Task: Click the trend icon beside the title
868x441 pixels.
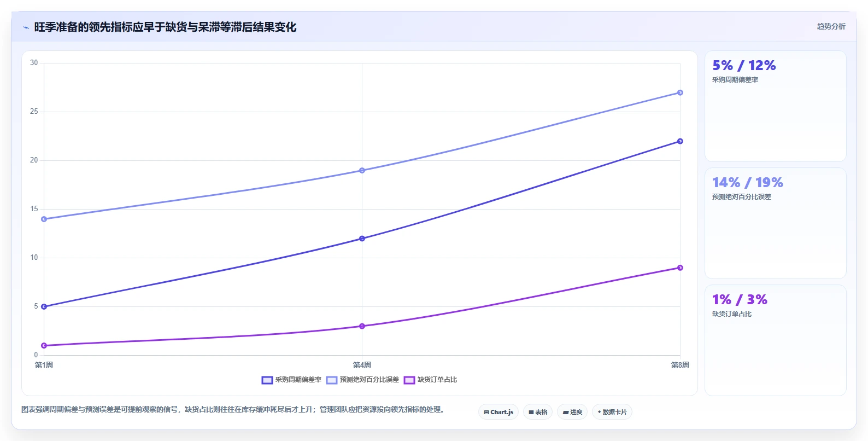Action: click(26, 27)
